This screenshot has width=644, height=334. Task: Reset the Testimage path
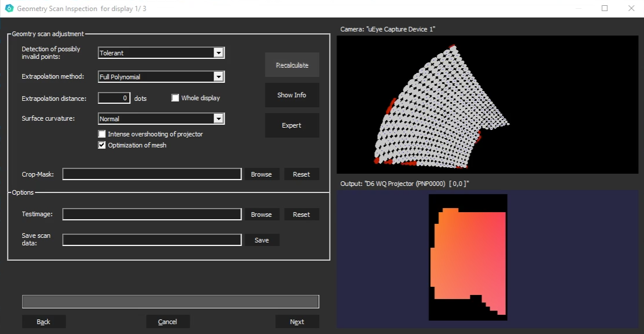tap(301, 215)
